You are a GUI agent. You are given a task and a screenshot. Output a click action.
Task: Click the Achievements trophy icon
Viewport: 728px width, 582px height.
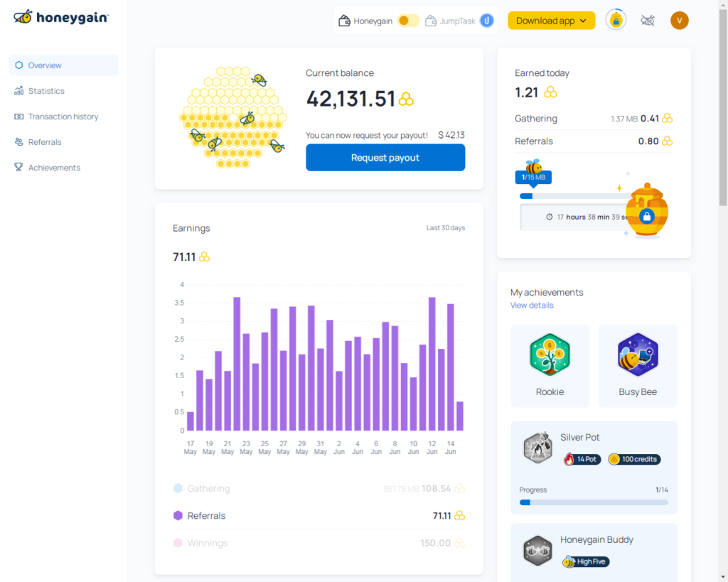(x=18, y=167)
